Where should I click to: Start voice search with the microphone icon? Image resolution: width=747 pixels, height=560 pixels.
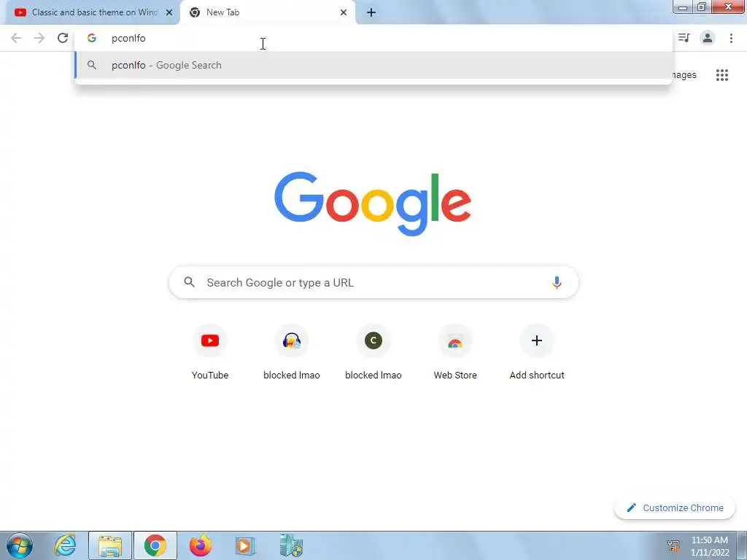557,282
